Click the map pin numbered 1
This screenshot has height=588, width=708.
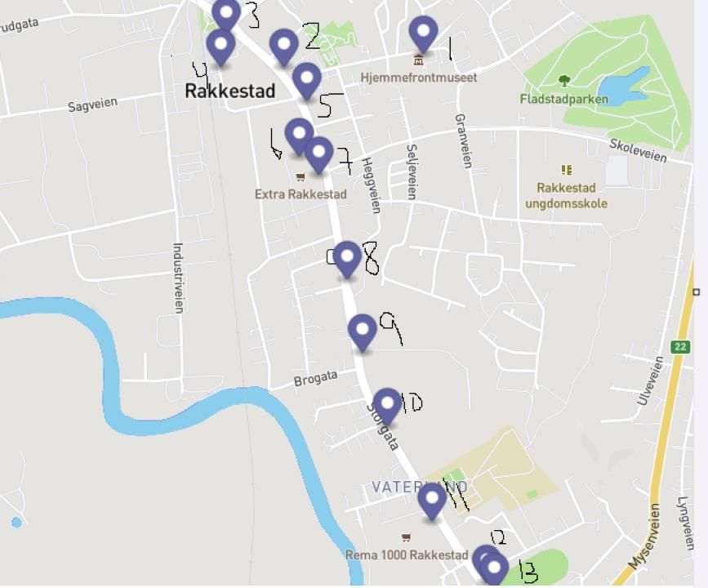point(423,33)
